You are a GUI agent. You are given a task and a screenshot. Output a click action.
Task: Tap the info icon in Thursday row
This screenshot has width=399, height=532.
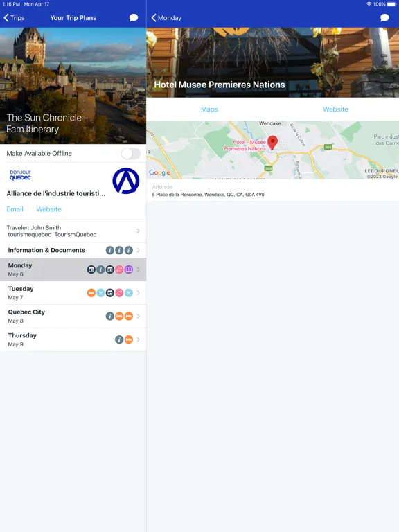pyautogui.click(x=119, y=339)
